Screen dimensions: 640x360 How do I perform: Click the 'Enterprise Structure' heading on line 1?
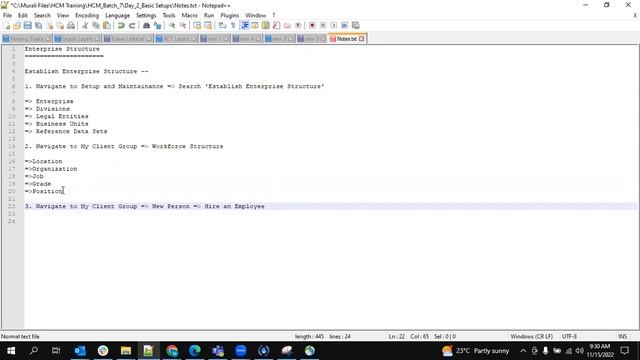(x=62, y=49)
